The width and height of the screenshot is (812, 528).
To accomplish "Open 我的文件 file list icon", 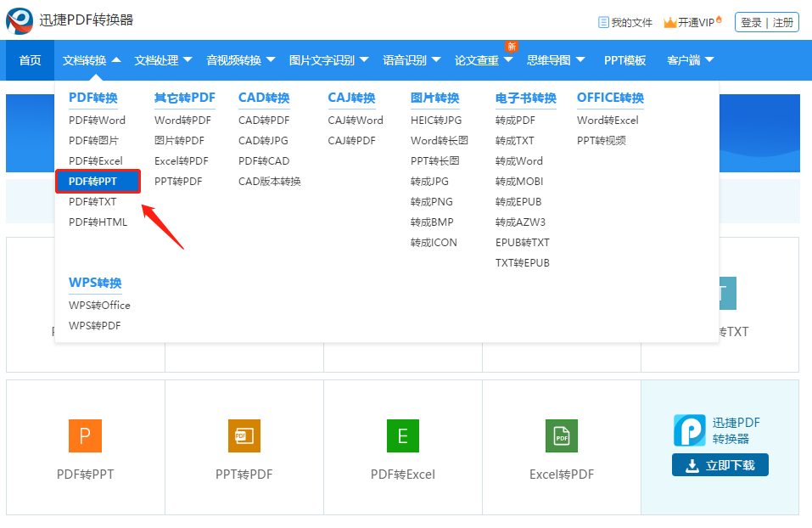I will click(x=603, y=22).
